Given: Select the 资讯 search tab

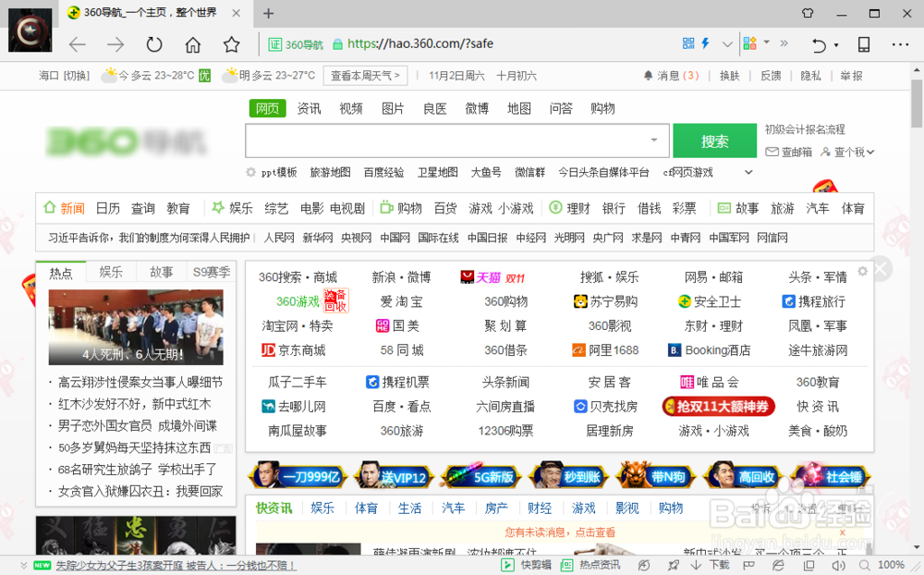Looking at the screenshot, I should click(309, 108).
